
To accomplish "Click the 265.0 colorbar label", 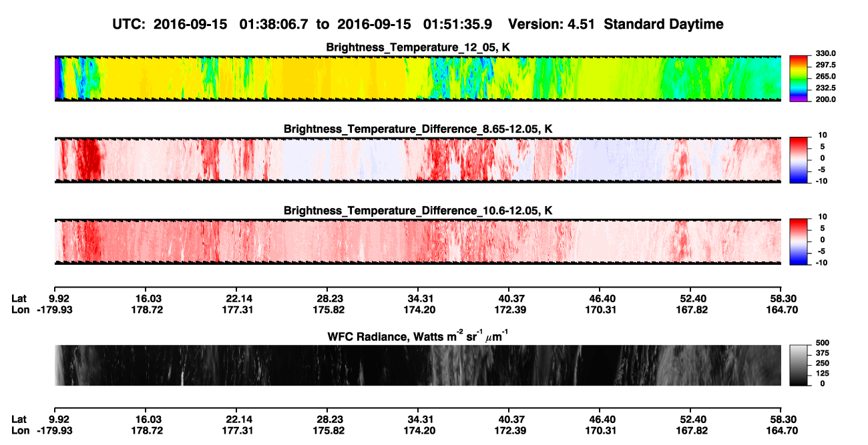I will click(826, 76).
